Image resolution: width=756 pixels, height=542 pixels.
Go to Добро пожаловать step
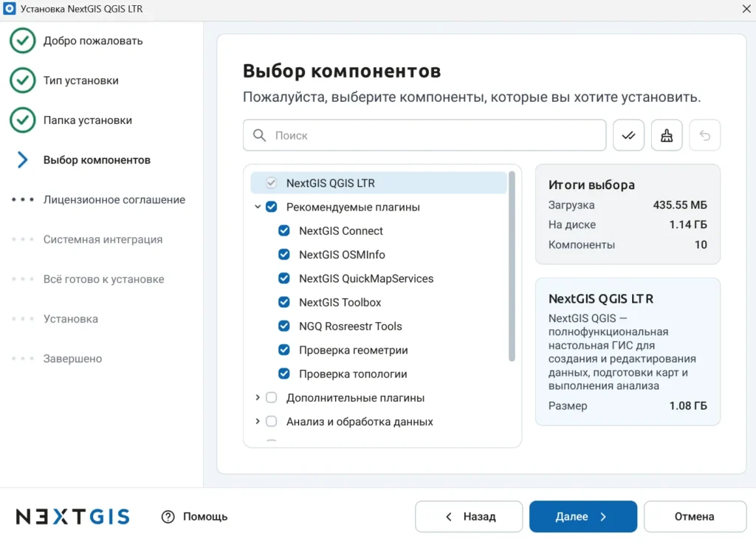click(93, 41)
